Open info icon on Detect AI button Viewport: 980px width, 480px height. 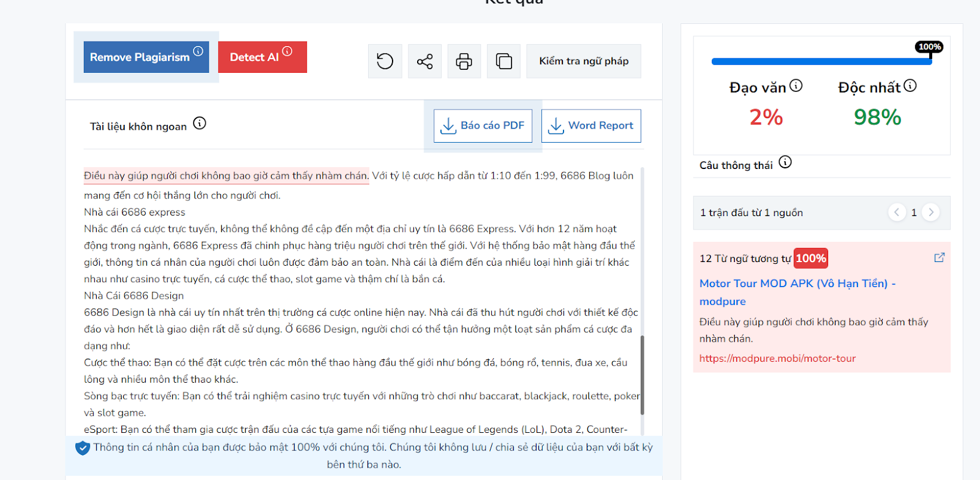[287, 51]
